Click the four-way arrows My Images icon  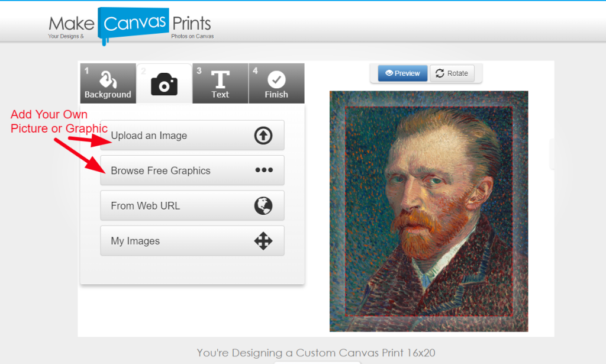[x=263, y=241]
